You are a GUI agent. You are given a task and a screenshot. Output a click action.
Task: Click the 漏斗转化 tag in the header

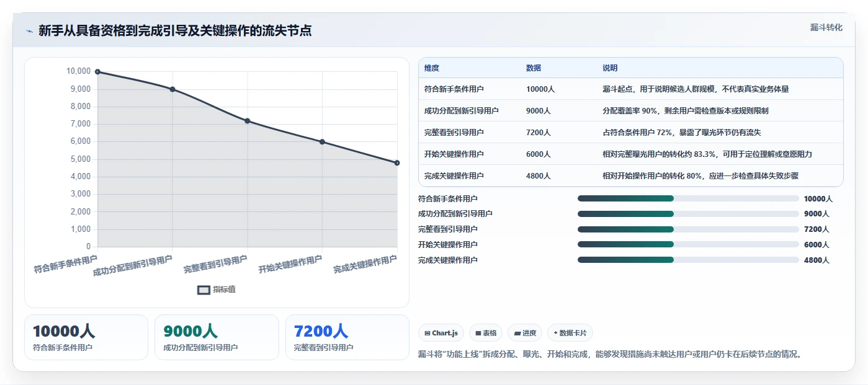click(x=826, y=28)
